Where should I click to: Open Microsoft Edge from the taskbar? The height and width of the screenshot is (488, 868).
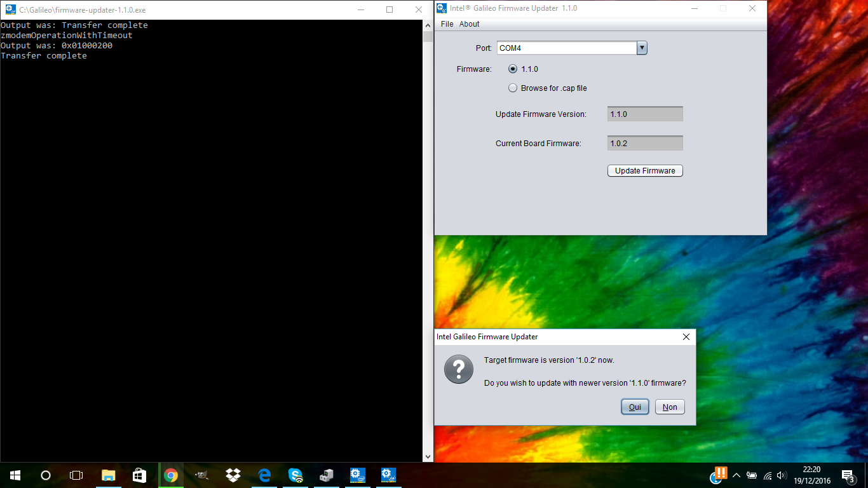264,475
